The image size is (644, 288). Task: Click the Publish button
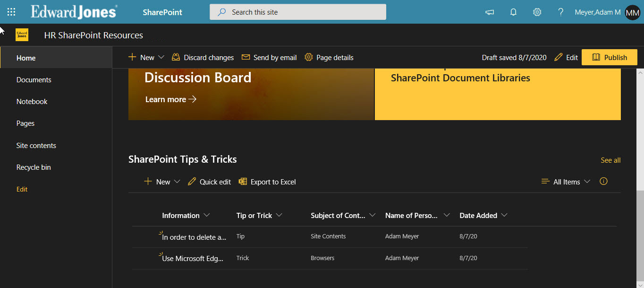coord(610,57)
